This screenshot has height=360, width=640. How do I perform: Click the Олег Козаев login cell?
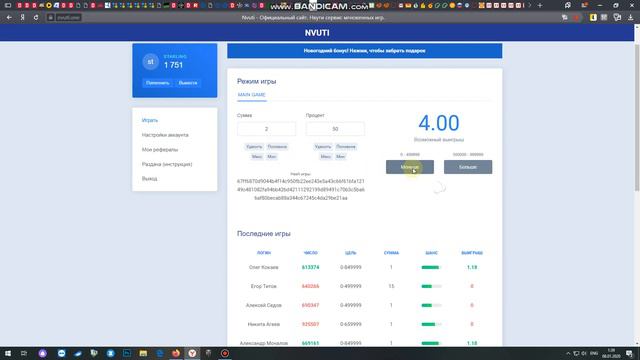[264, 267]
